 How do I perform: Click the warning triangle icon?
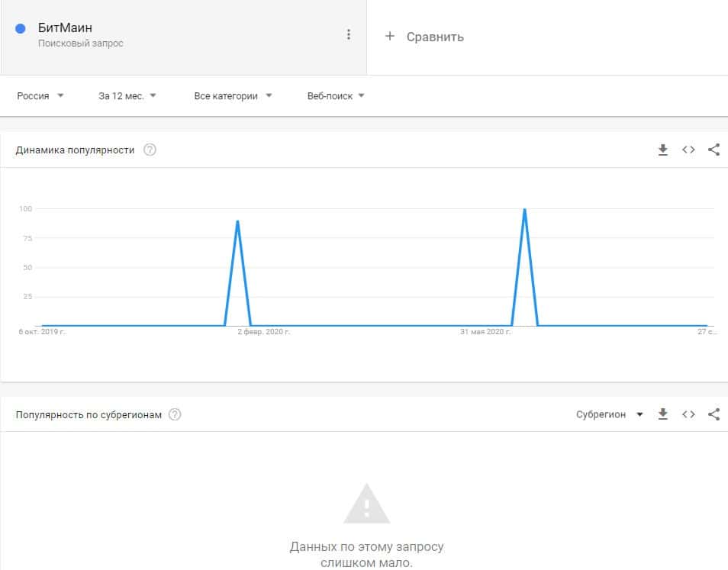coord(367,504)
